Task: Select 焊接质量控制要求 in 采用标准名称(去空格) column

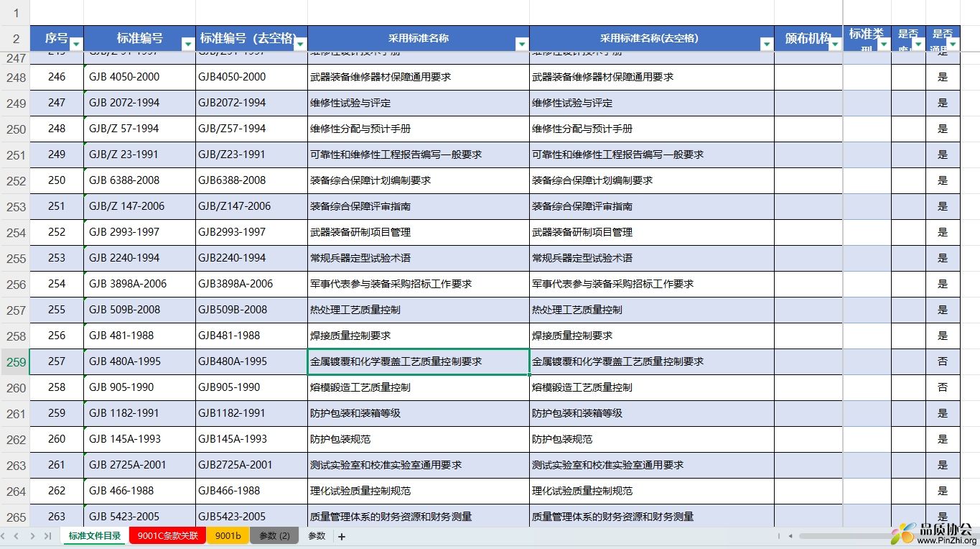Action: (x=652, y=336)
